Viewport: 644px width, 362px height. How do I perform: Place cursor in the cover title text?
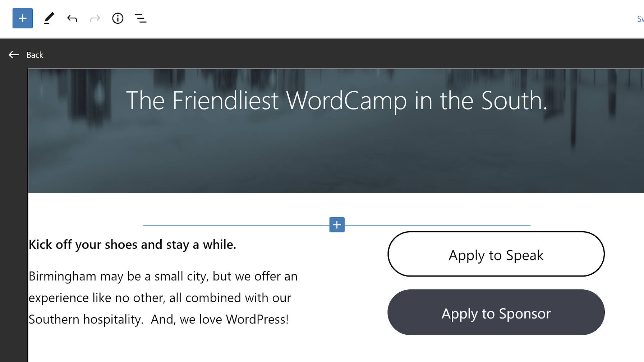pyautogui.click(x=336, y=101)
